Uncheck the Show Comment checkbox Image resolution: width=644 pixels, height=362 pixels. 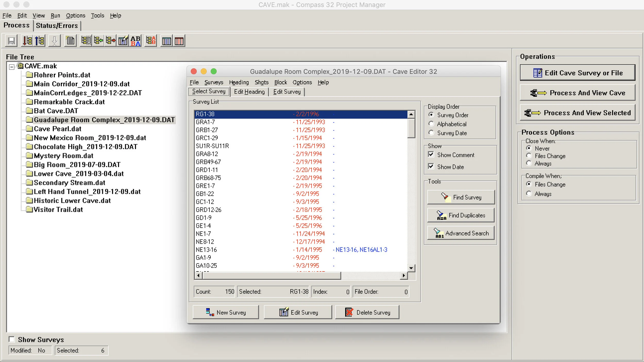(431, 155)
